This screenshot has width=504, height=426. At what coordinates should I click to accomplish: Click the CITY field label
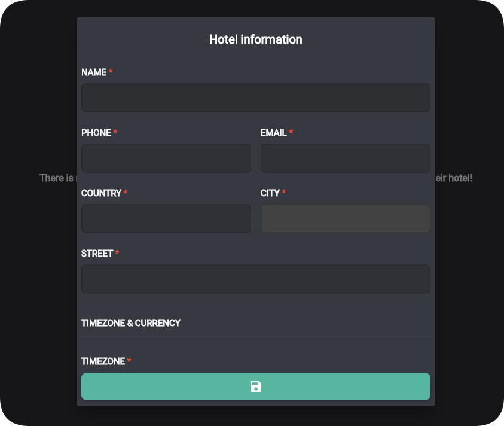[x=270, y=193]
